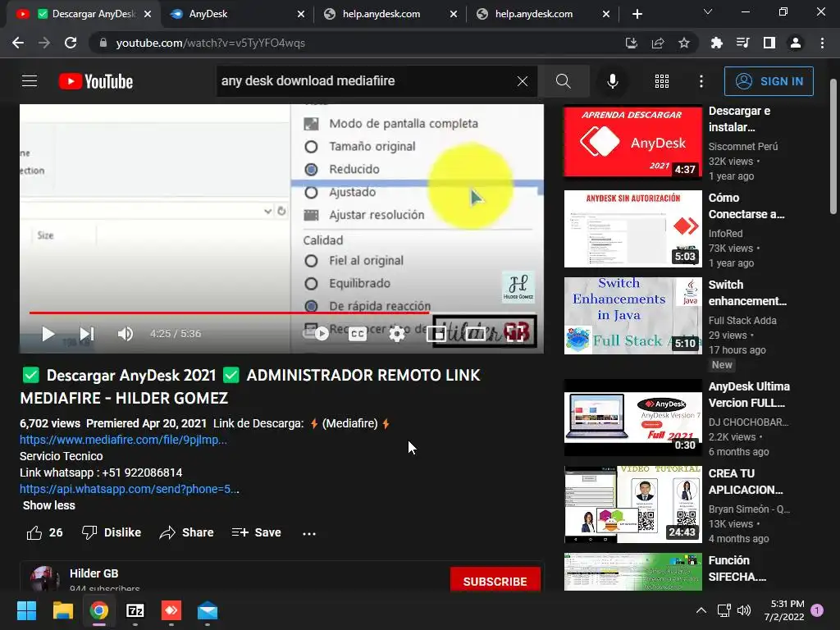
Task: Save video to a playlist
Action: pos(256,532)
